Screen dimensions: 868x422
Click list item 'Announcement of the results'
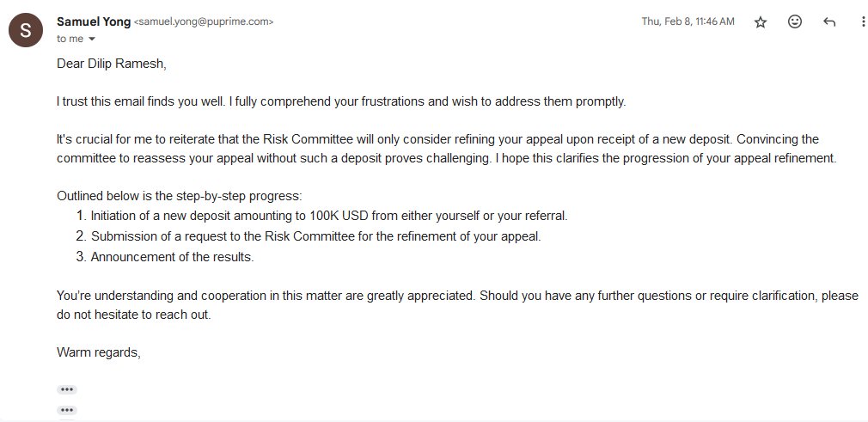click(172, 257)
